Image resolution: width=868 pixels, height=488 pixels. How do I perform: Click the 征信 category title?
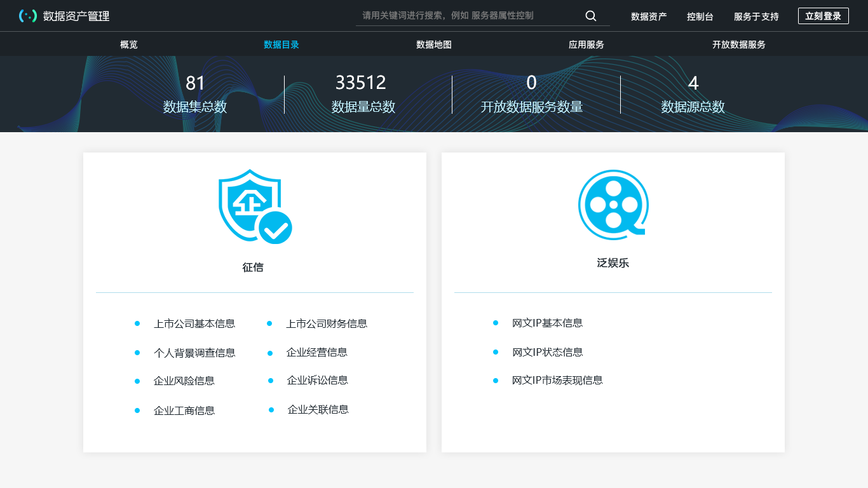click(x=253, y=268)
